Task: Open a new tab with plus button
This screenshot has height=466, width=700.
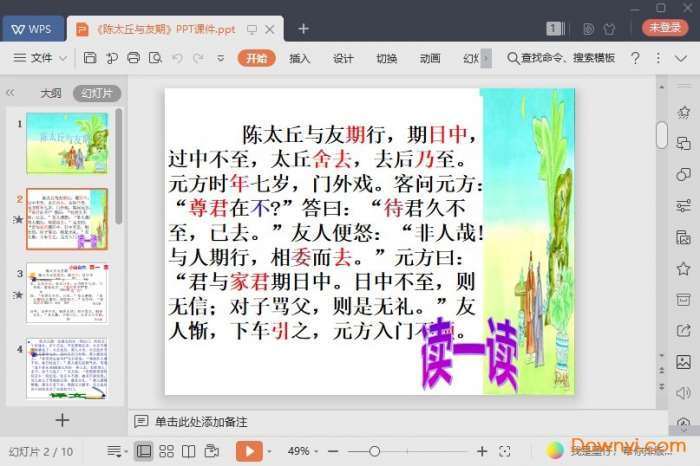Action: tap(304, 29)
